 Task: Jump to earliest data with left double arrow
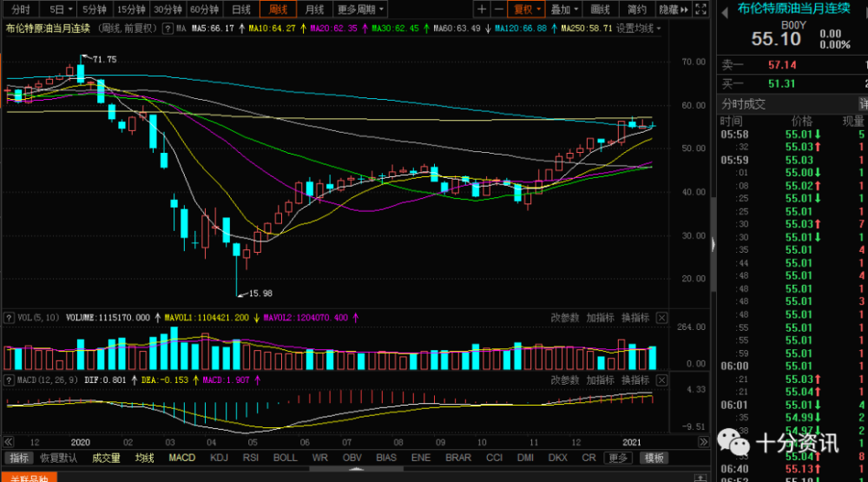click(9, 442)
